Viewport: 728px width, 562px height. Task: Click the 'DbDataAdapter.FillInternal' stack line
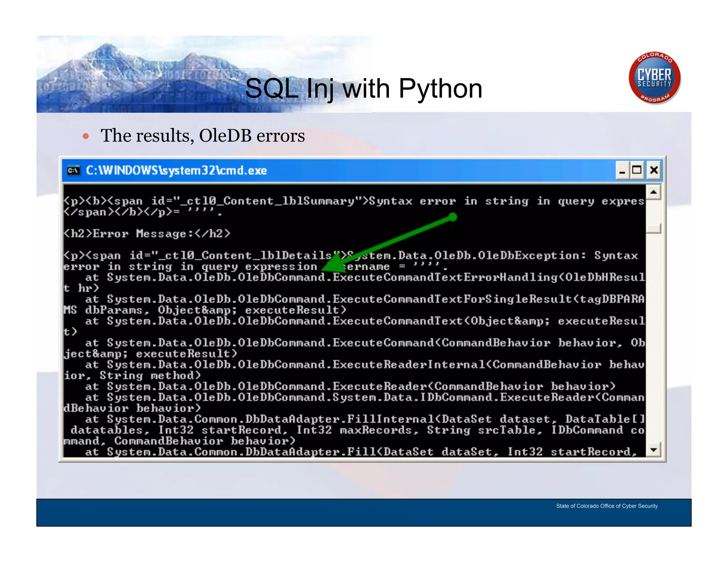pos(365,419)
